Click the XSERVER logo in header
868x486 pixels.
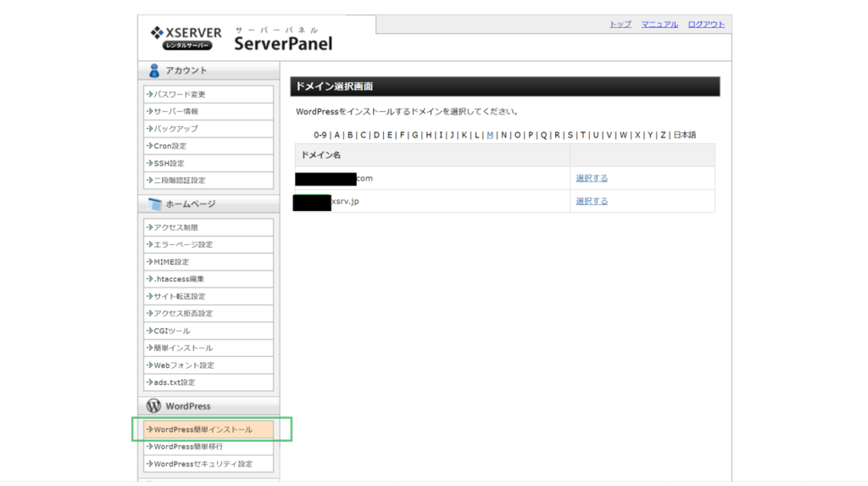point(186,38)
